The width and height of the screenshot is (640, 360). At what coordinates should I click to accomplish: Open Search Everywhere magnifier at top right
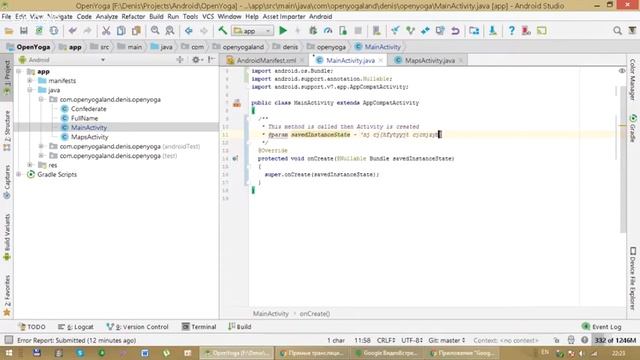[x=617, y=31]
